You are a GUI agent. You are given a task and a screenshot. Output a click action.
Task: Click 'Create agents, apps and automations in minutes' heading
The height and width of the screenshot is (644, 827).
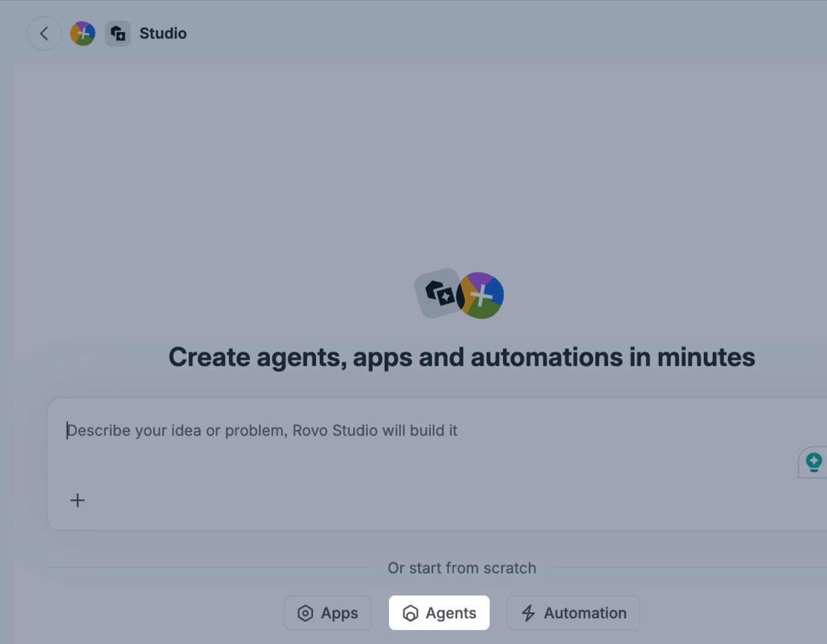pos(462,357)
